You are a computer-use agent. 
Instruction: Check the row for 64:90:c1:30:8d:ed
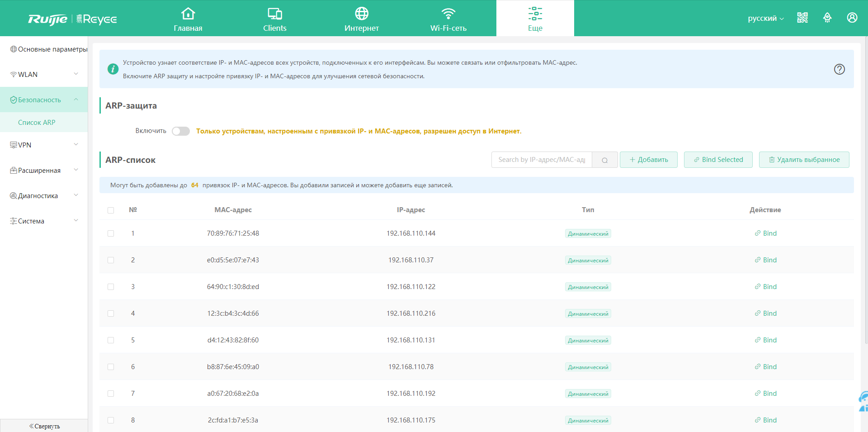(x=111, y=287)
